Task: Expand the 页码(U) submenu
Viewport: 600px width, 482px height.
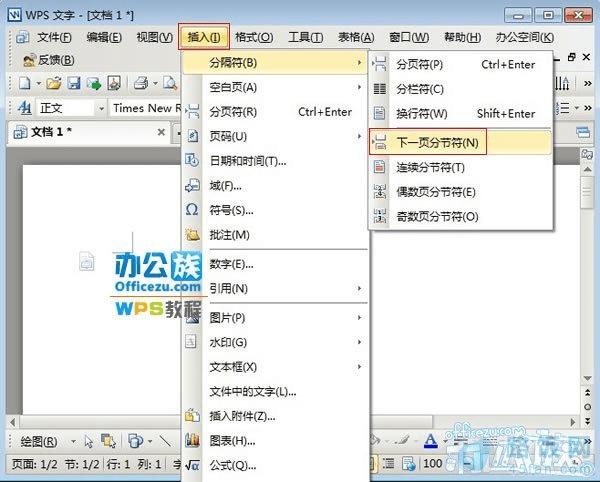Action: tap(275, 137)
